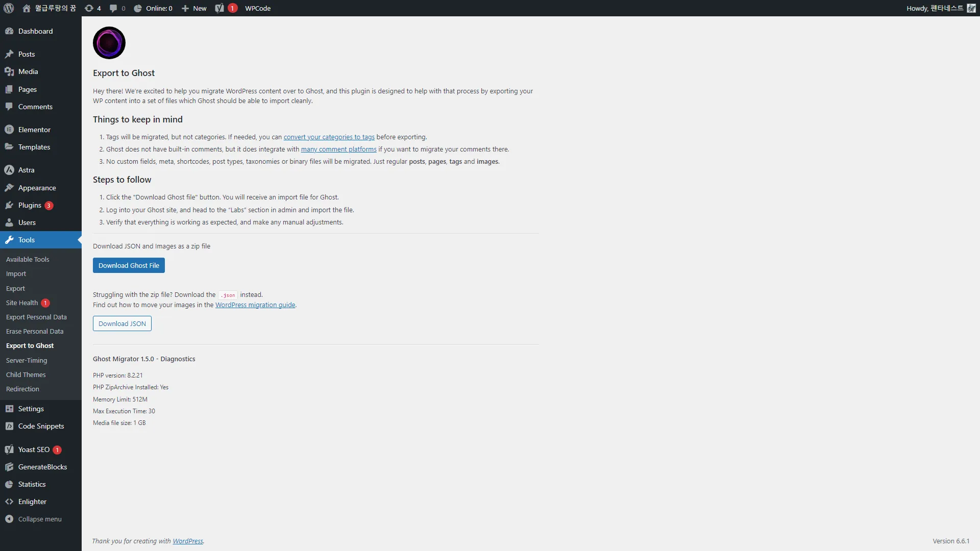Open updates screen via the refresh icon showing 4
The height and width of the screenshot is (551, 980).
pos(92,8)
